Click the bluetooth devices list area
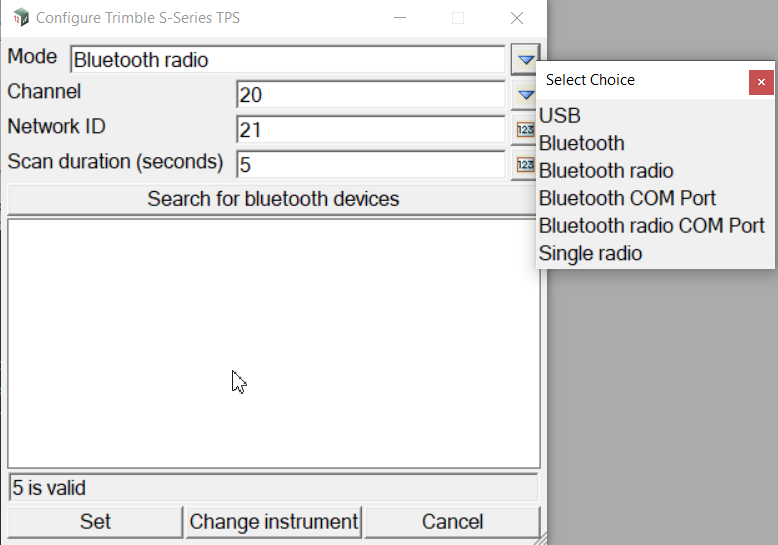The width and height of the screenshot is (778, 545). click(274, 343)
